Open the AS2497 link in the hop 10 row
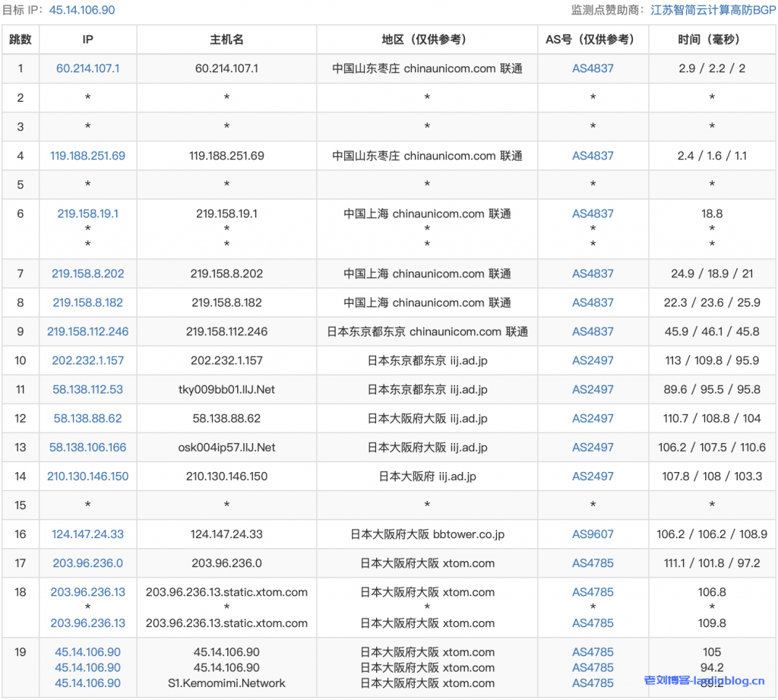 tap(593, 360)
